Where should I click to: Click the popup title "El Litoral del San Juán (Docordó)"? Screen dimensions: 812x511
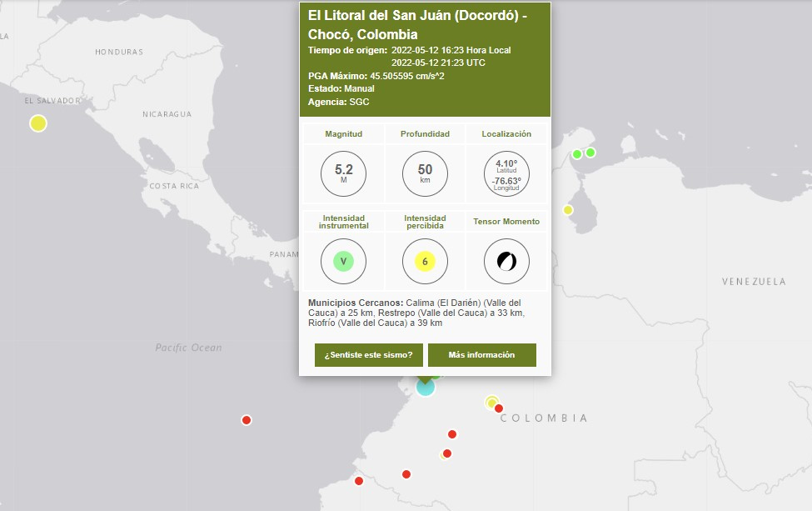click(x=413, y=16)
